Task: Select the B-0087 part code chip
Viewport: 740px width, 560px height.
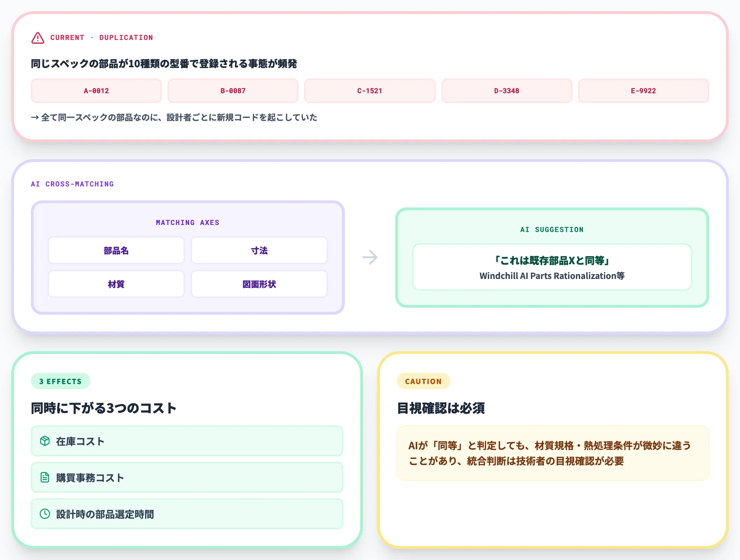Action: pos(233,91)
